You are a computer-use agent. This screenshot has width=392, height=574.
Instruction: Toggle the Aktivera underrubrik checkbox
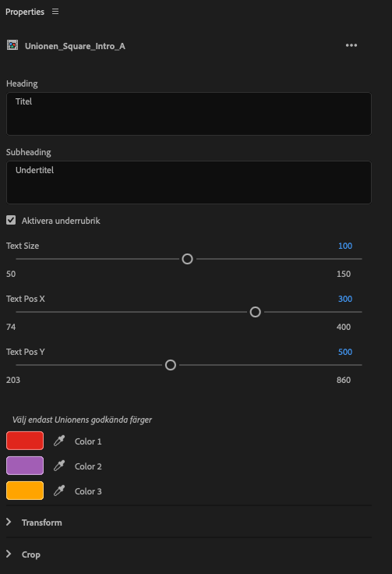[x=11, y=220]
